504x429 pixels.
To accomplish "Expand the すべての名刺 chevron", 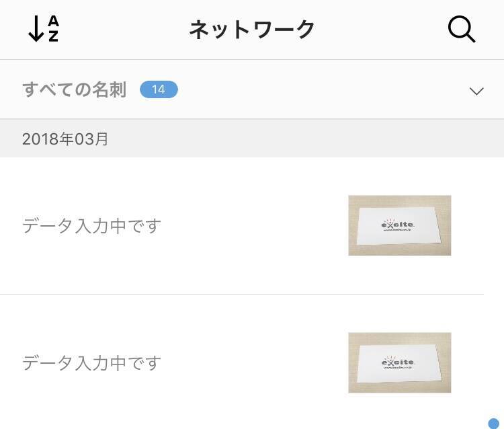I will [x=476, y=91].
